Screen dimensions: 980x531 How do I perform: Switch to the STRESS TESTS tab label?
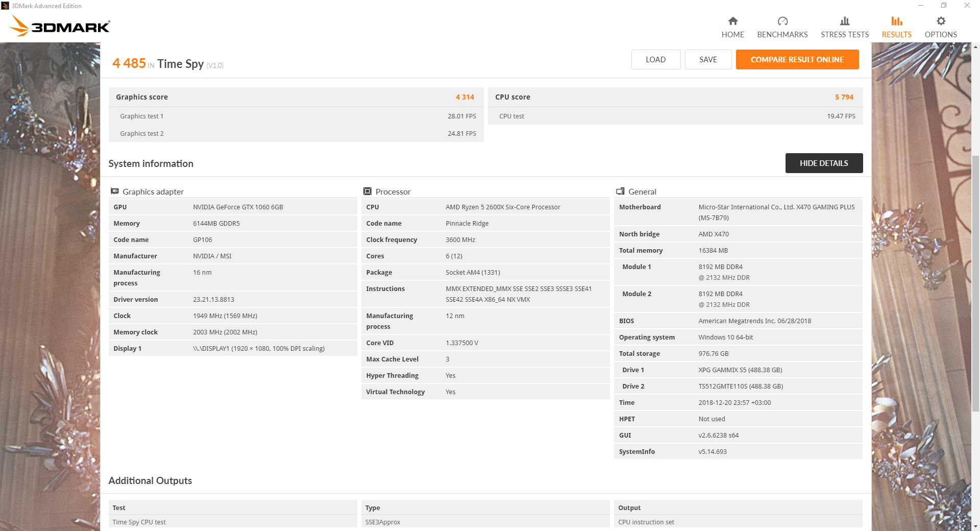pos(845,35)
